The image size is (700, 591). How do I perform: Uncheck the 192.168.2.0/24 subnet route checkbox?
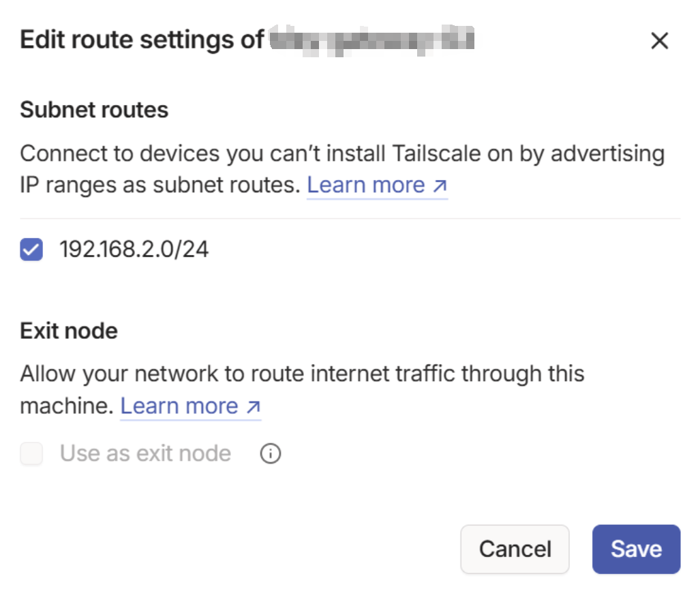pos(31,250)
